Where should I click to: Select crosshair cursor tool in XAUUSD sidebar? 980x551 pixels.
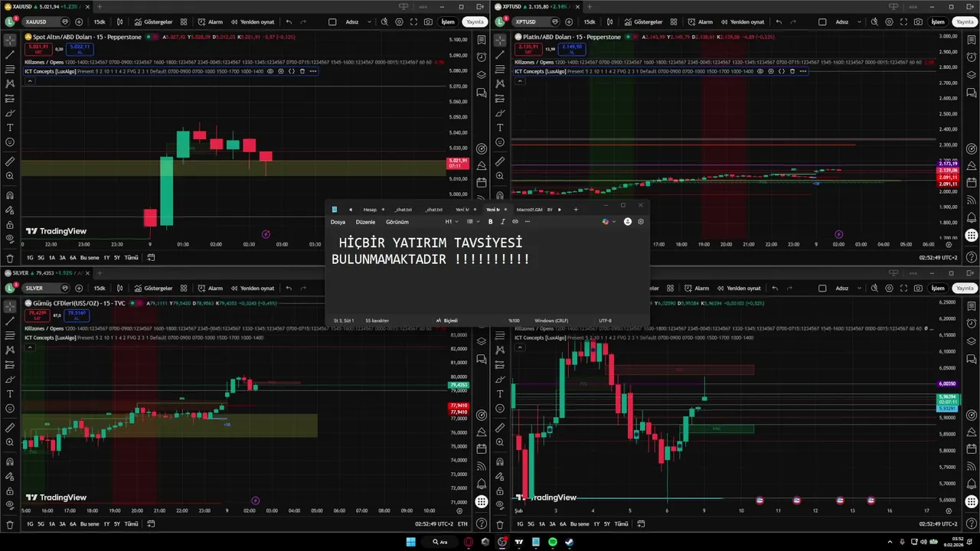10,40
